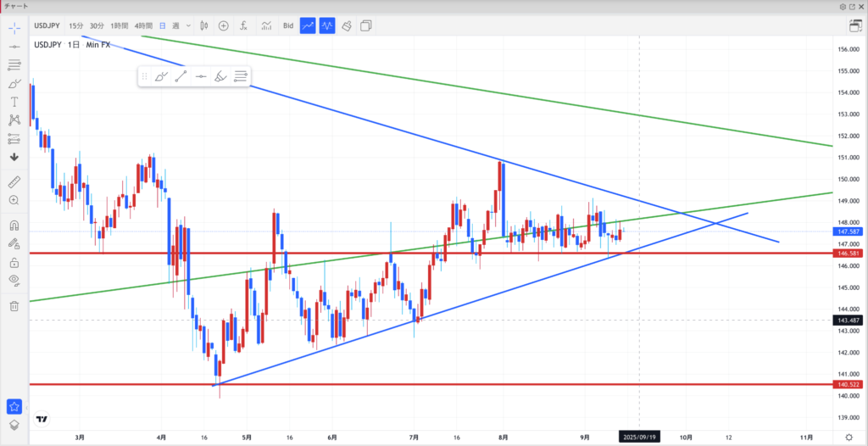The width and height of the screenshot is (868, 446).
Task: Pick horizontal line in floating toolbar
Action: click(x=201, y=77)
